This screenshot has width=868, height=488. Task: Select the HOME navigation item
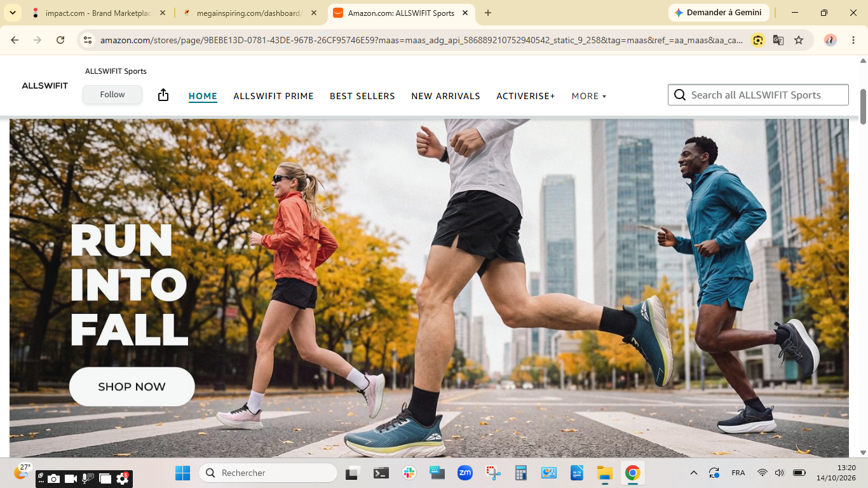click(203, 96)
